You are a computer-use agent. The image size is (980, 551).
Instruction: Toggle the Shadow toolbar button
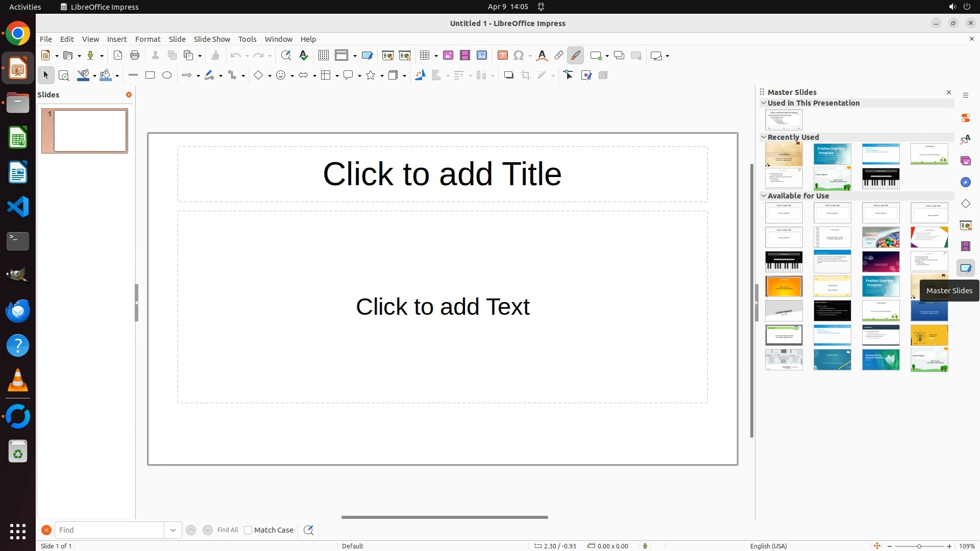coord(508,76)
